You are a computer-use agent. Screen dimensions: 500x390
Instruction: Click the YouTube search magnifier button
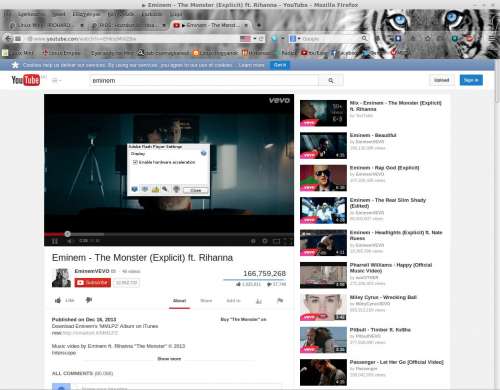click(x=331, y=80)
